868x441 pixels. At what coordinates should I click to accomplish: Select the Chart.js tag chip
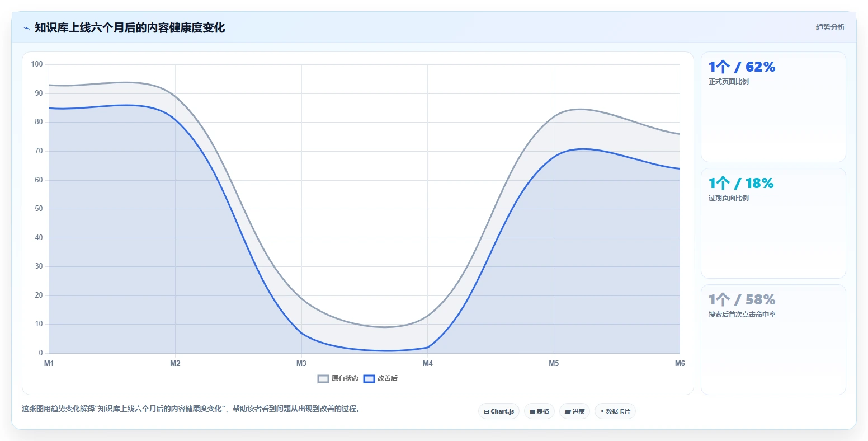pyautogui.click(x=499, y=411)
